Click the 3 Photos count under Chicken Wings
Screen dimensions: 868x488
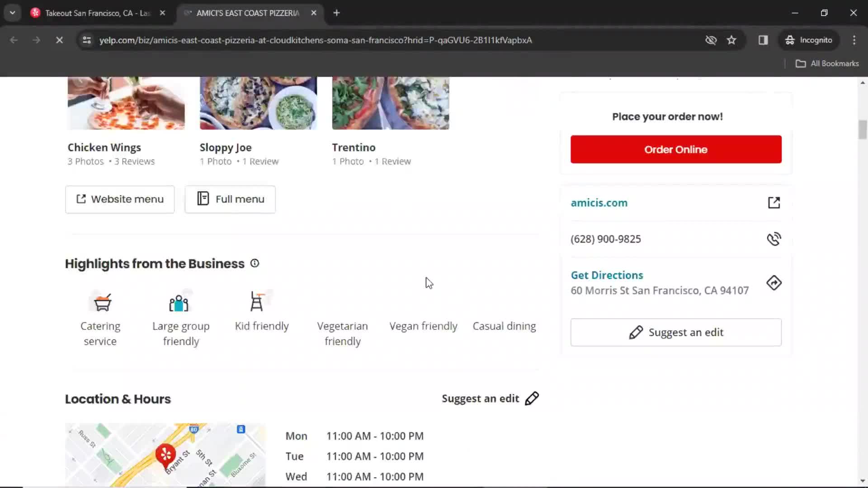86,161
